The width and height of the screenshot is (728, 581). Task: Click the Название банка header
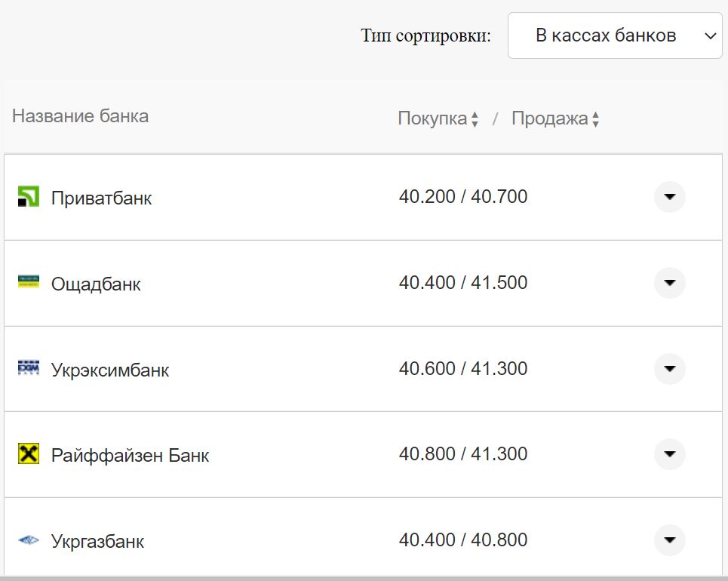point(80,116)
